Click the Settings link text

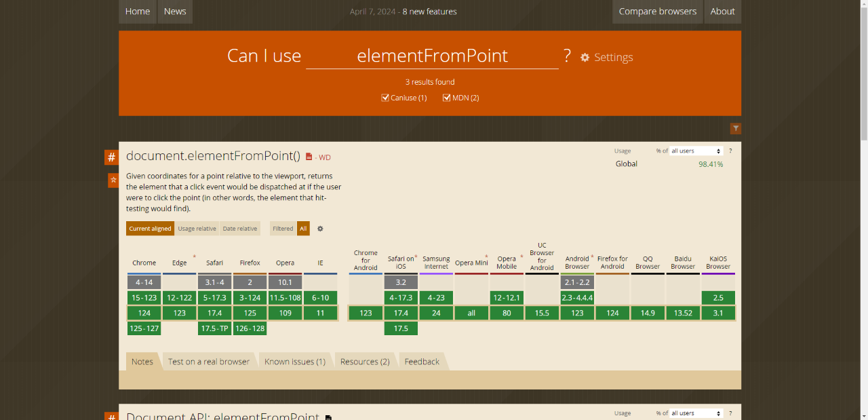click(613, 58)
